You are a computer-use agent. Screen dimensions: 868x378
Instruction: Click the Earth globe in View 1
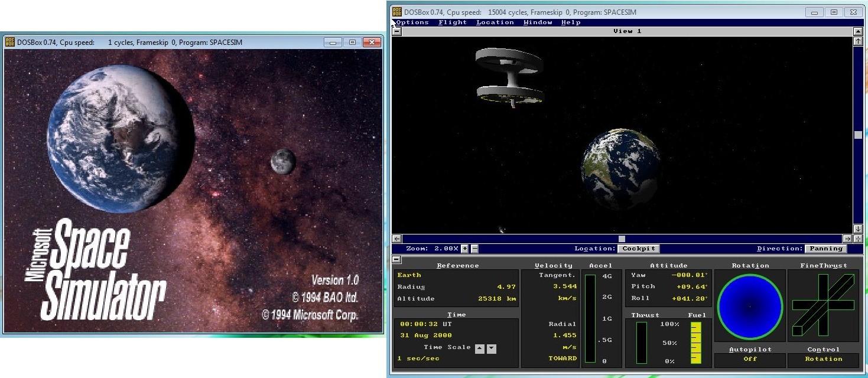(x=620, y=168)
